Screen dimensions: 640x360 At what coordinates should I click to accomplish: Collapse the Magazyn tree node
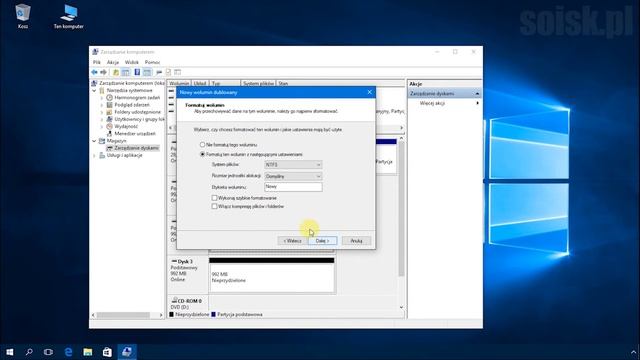pyautogui.click(x=94, y=141)
